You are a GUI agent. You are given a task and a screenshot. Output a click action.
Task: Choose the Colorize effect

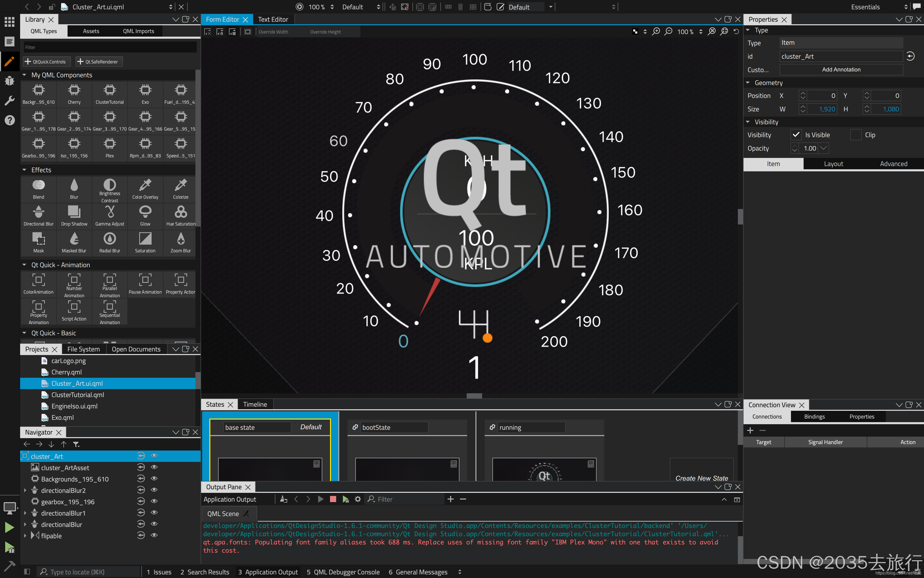tap(181, 189)
